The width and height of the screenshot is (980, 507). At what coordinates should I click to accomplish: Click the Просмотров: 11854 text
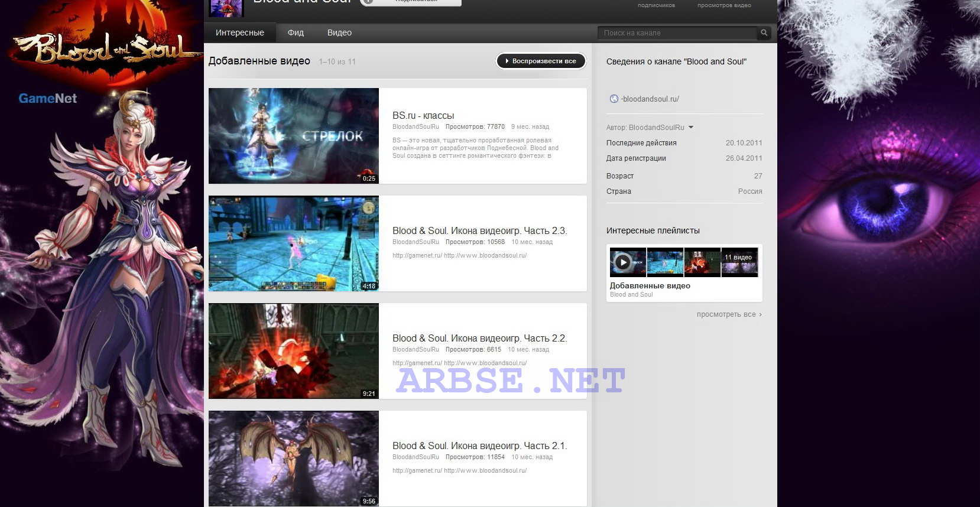[475, 457]
